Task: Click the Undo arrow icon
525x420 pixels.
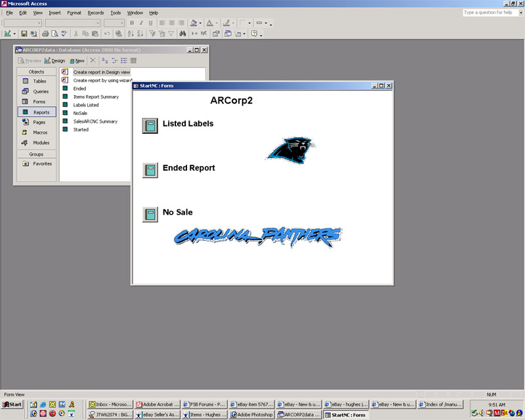Action: pyautogui.click(x=107, y=33)
